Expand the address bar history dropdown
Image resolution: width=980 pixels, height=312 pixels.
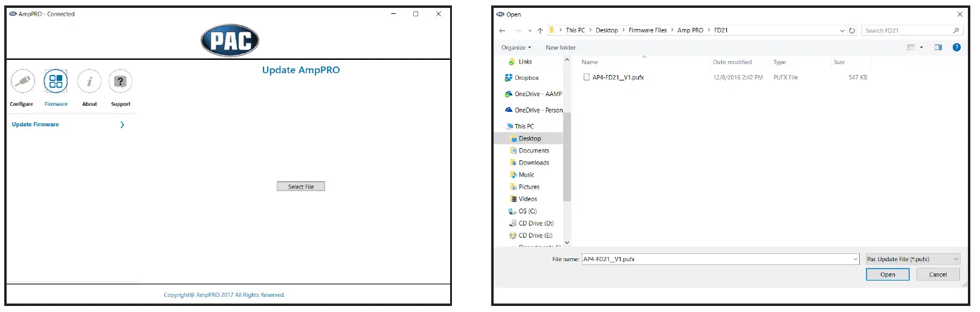coord(842,30)
